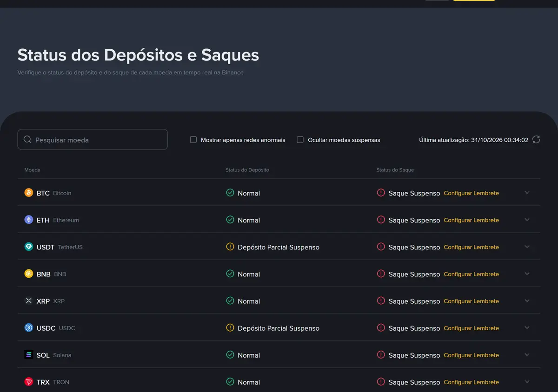Viewport: 558px width, 392px height.
Task: Click the 'Ethereum' coin name text
Action: (x=66, y=220)
